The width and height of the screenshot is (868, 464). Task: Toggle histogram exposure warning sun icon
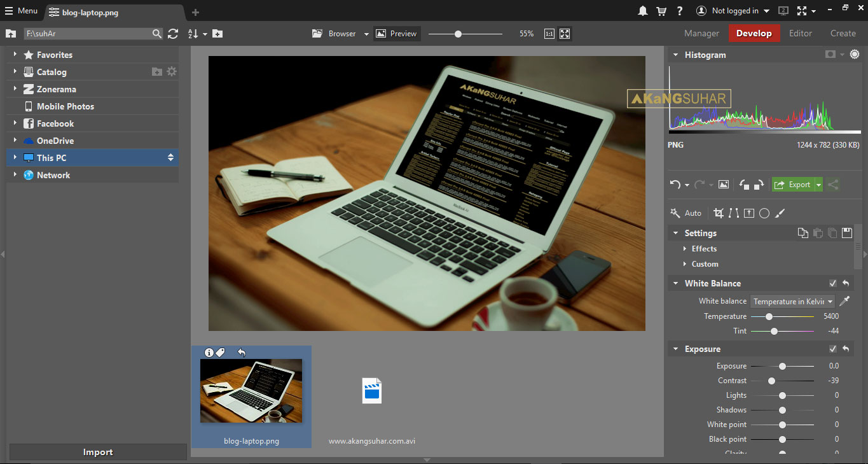pos(853,55)
